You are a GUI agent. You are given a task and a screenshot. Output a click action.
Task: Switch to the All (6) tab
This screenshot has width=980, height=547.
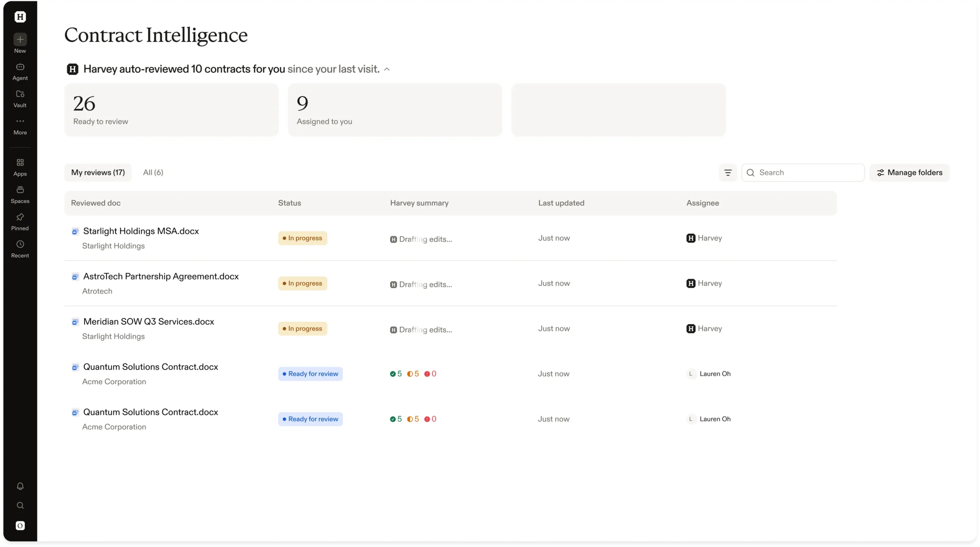click(x=153, y=173)
